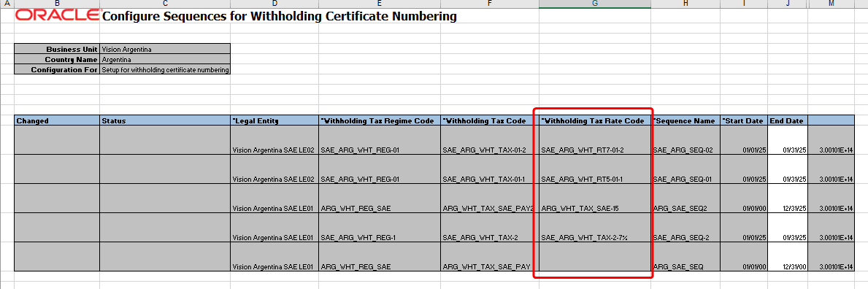Select the 'Argentina' country value cell
868x289 pixels.
(165, 59)
